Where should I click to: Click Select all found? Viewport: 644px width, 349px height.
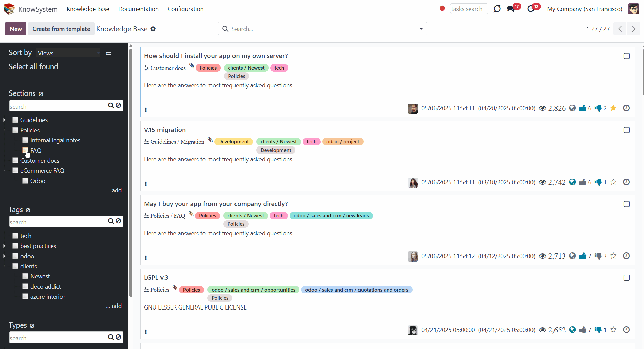pyautogui.click(x=33, y=67)
